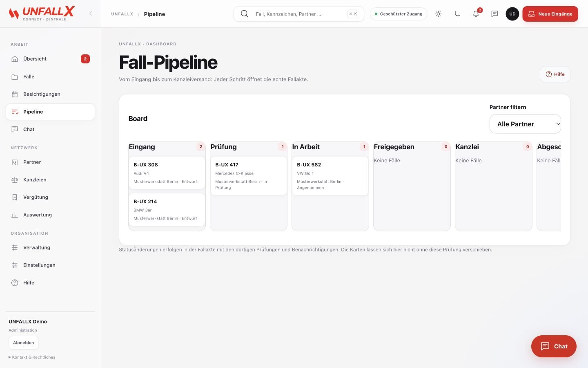The height and width of the screenshot is (368, 588).
Task: Click the Partner building icon in sidebar
Action: pos(15,162)
